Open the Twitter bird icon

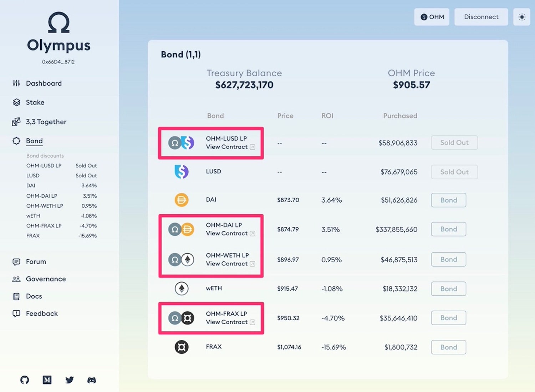[x=70, y=380]
